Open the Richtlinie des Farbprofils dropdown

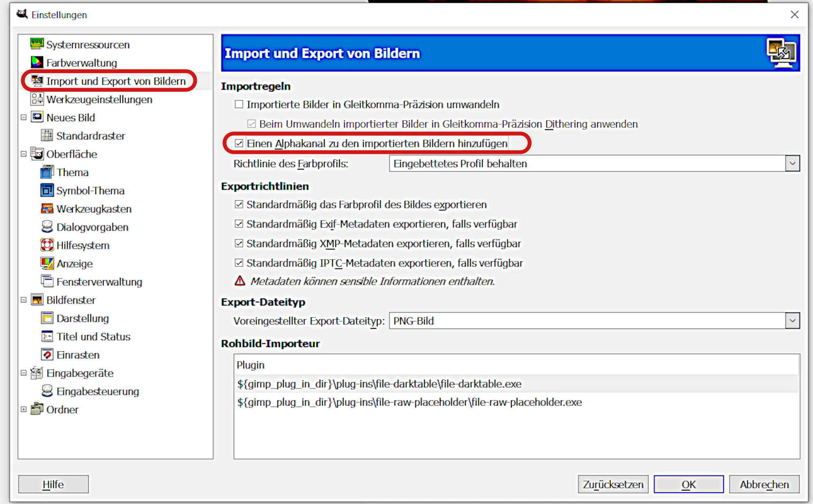[x=792, y=164]
